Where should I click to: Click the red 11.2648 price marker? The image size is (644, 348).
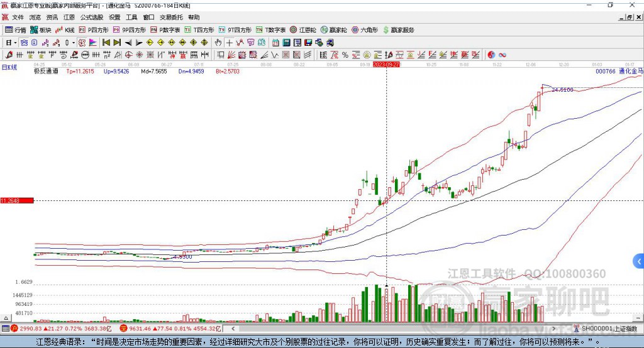[17, 200]
